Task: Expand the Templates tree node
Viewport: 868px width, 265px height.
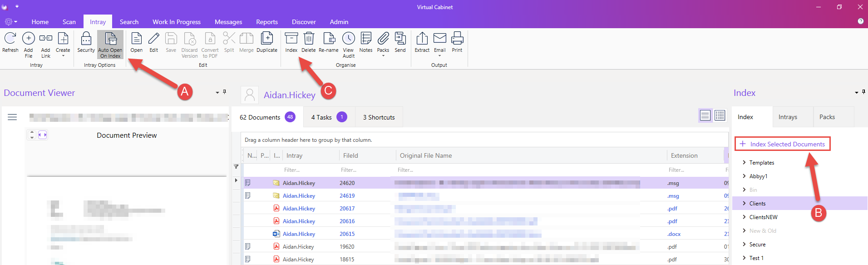Action: (x=744, y=162)
